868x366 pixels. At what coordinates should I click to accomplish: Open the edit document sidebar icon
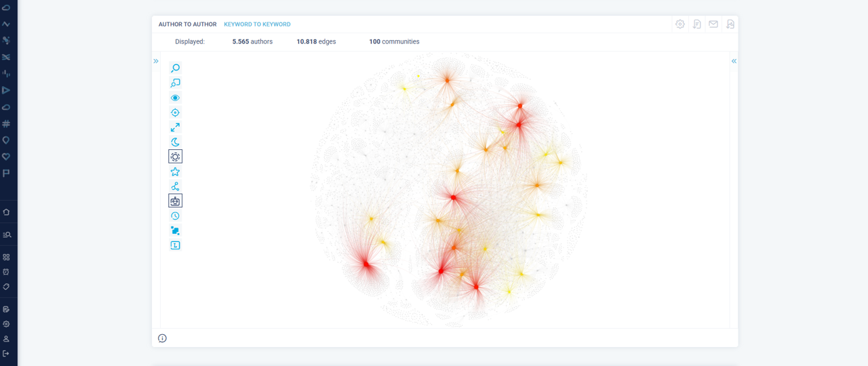pyautogui.click(x=6, y=309)
